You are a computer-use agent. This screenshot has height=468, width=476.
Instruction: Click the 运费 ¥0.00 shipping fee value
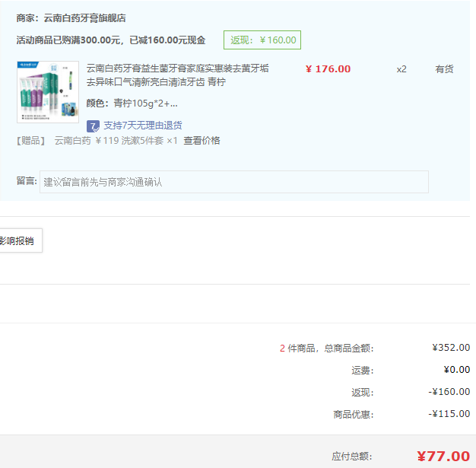click(456, 370)
